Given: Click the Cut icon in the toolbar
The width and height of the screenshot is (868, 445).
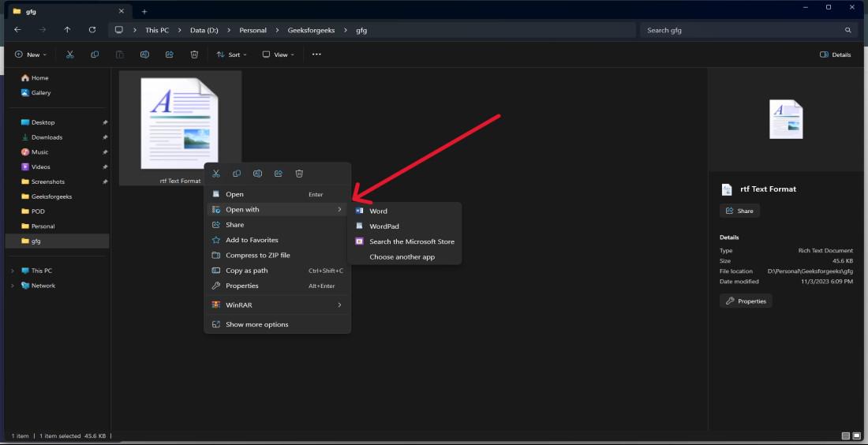Looking at the screenshot, I should pos(69,54).
